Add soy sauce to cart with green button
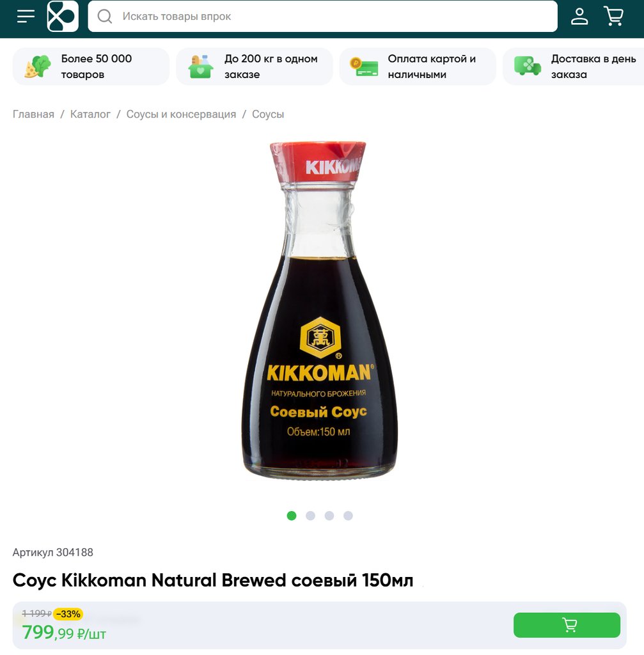Viewport: 644px width, 655px height. 567,625
